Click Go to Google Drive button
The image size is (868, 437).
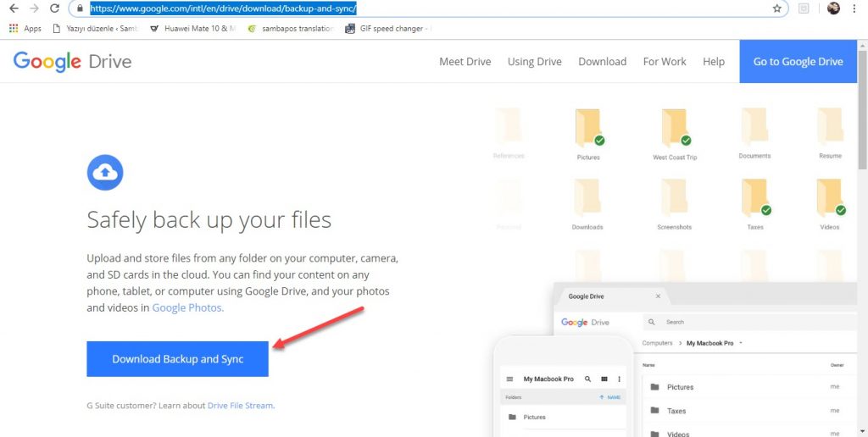coord(798,62)
